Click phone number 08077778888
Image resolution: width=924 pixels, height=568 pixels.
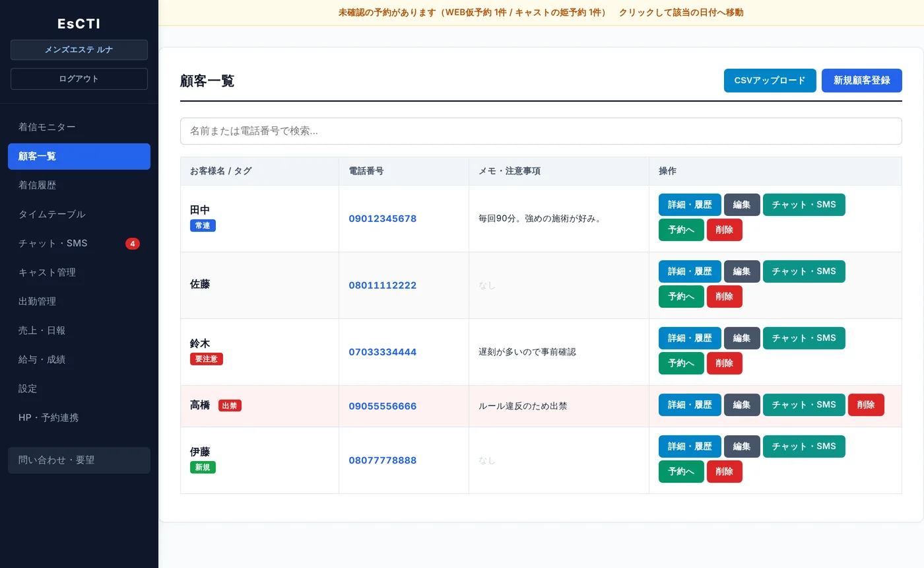coord(383,460)
